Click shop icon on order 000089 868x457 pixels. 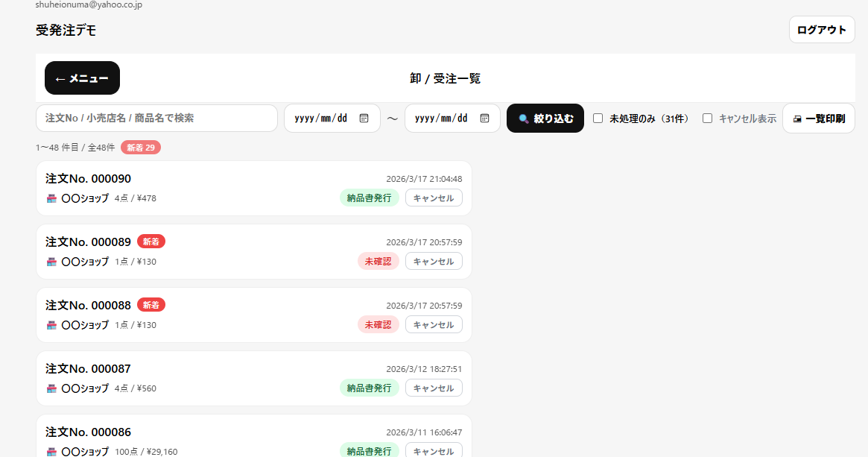pos(51,262)
